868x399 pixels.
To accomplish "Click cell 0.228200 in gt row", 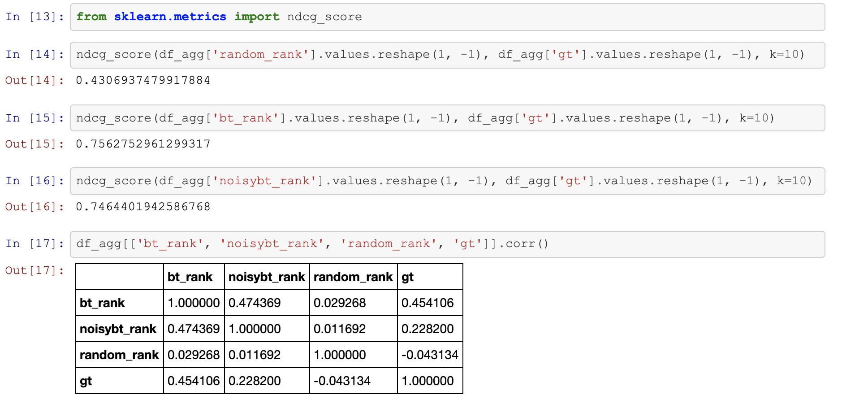I will click(267, 381).
